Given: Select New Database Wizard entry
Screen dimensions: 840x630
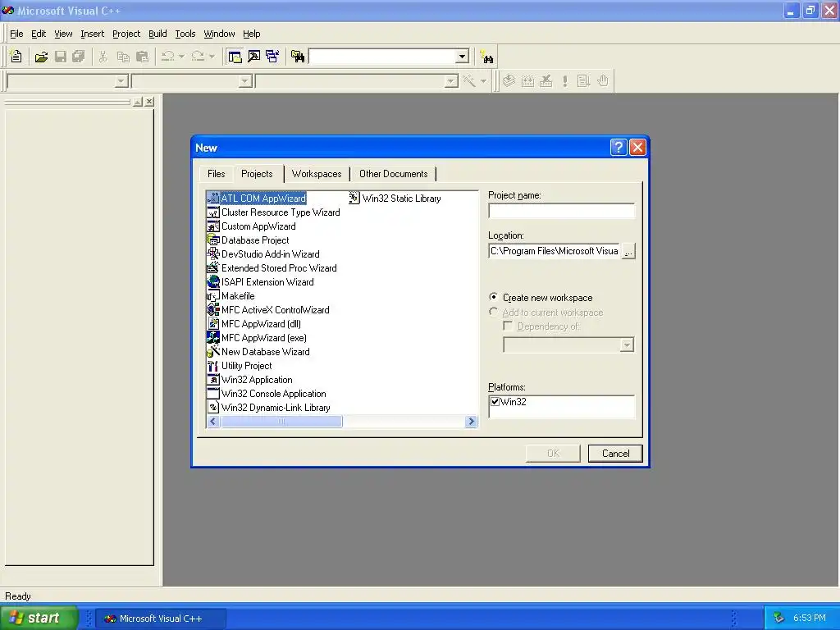Looking at the screenshot, I should [258, 351].
